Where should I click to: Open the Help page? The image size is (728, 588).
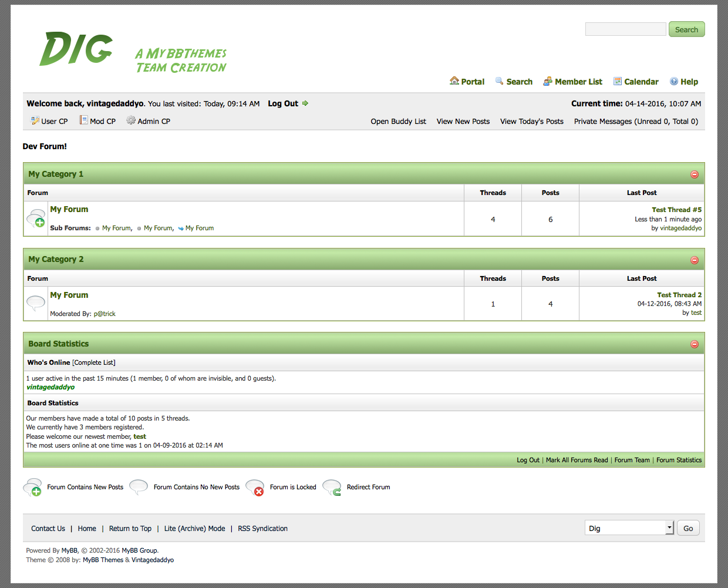[x=689, y=82]
